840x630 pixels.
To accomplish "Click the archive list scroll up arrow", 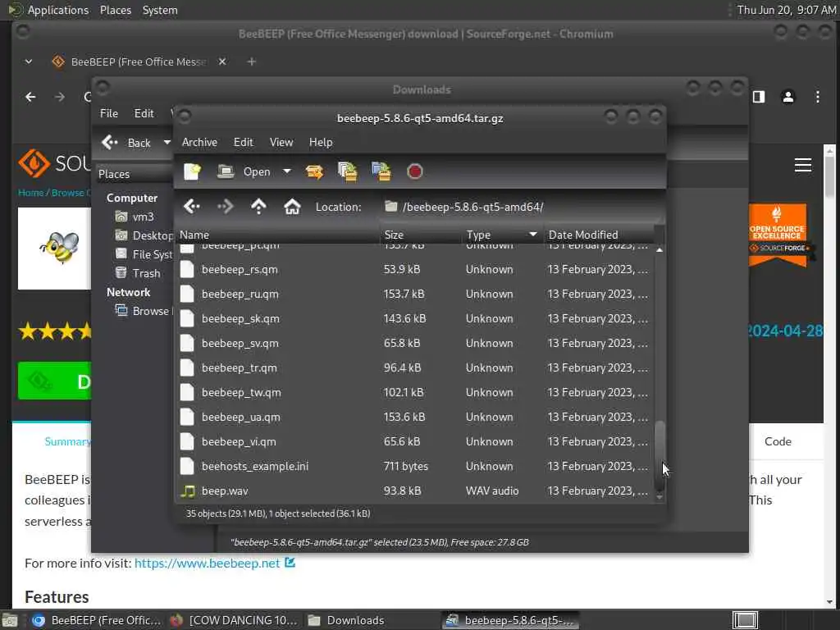I will click(x=660, y=249).
